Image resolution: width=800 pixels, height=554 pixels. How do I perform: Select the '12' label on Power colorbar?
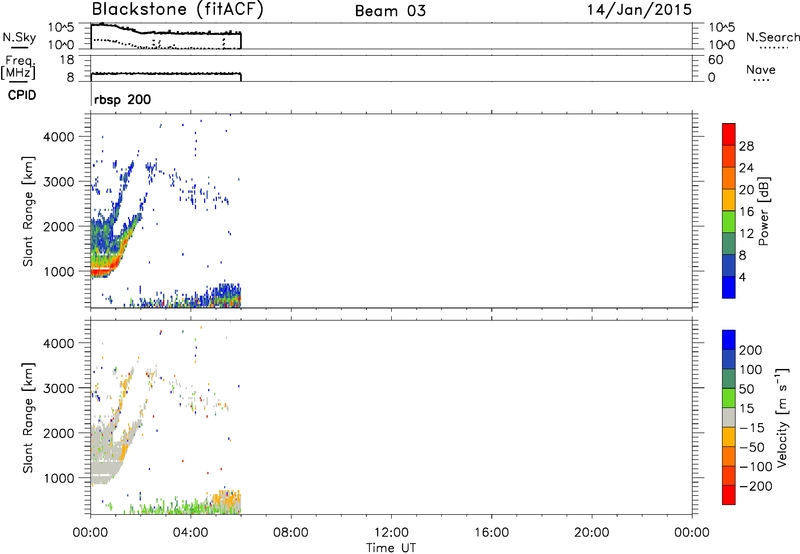(746, 234)
